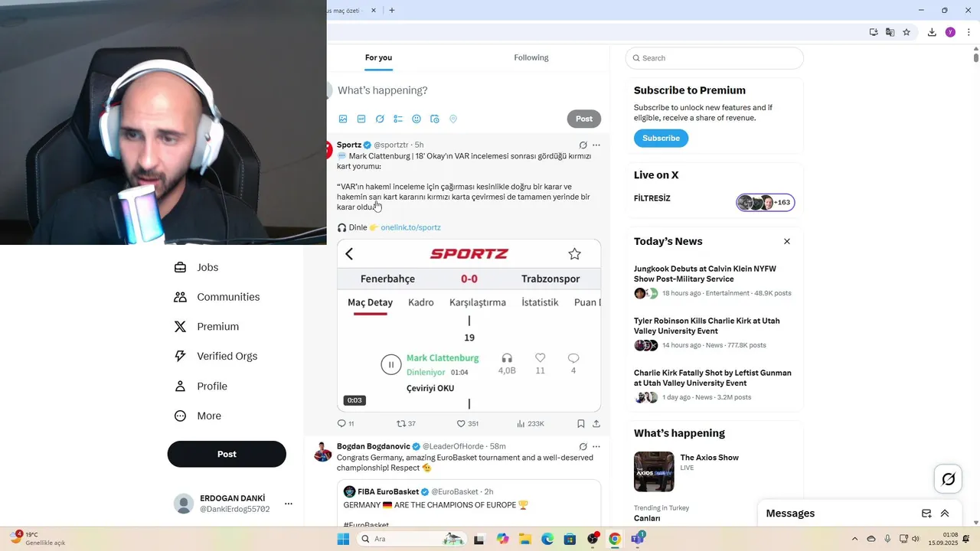Viewport: 980px width, 551px height.
Task: Open a new browser tab
Action: click(x=392, y=10)
